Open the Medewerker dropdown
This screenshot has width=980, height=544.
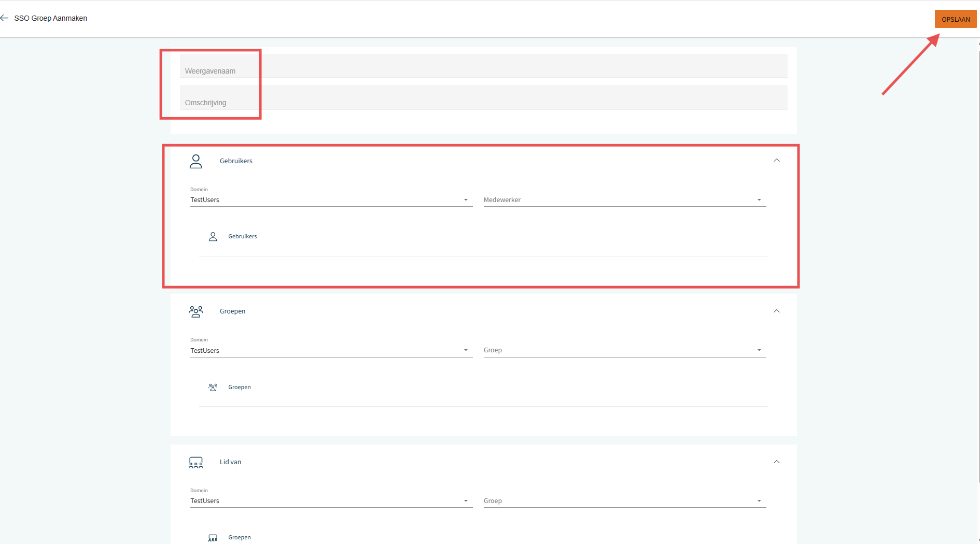(x=624, y=200)
